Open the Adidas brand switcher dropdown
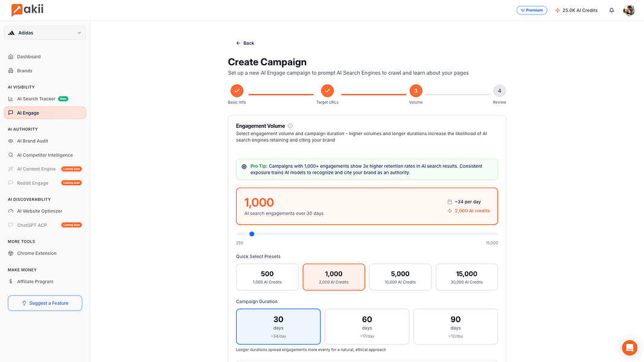Screen dimensions: 644x362 coord(45,33)
